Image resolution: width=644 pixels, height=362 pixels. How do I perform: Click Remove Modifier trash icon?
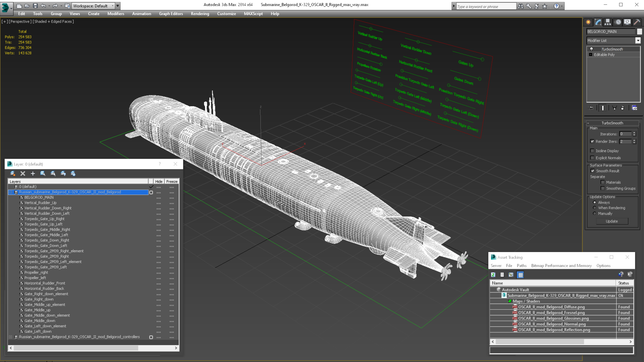click(x=623, y=108)
